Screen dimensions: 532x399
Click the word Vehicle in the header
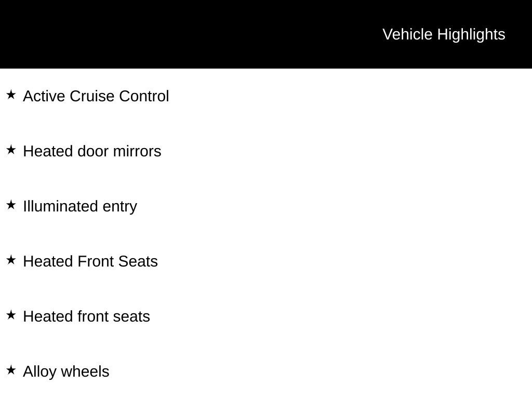coord(407,34)
